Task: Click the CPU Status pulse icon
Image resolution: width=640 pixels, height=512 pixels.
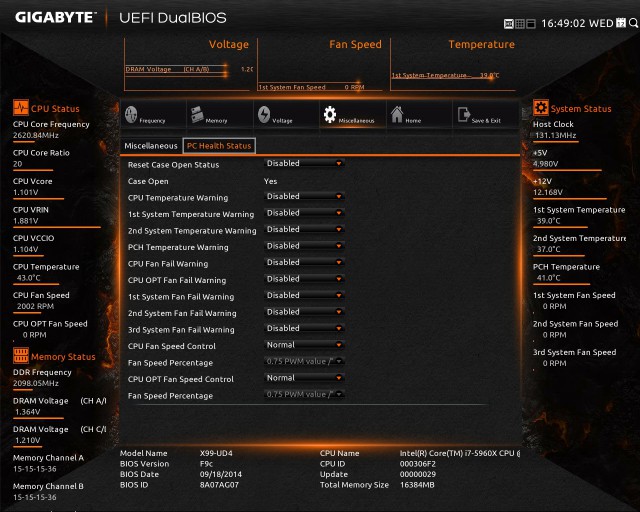Action: point(20,108)
